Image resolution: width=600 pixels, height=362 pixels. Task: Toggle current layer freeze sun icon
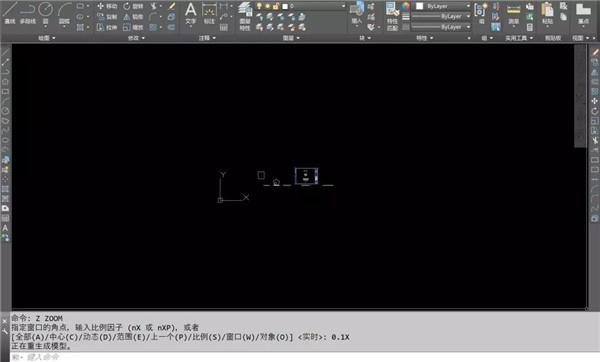point(267,6)
